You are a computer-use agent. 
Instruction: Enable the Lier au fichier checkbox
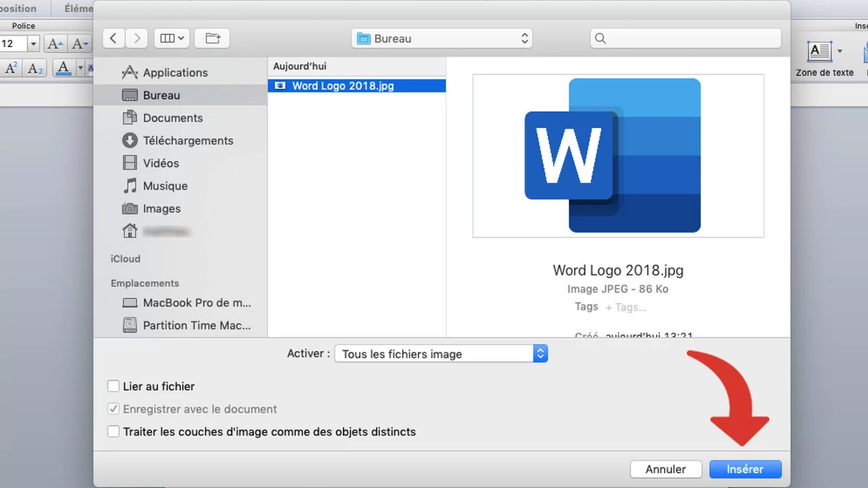(x=114, y=387)
